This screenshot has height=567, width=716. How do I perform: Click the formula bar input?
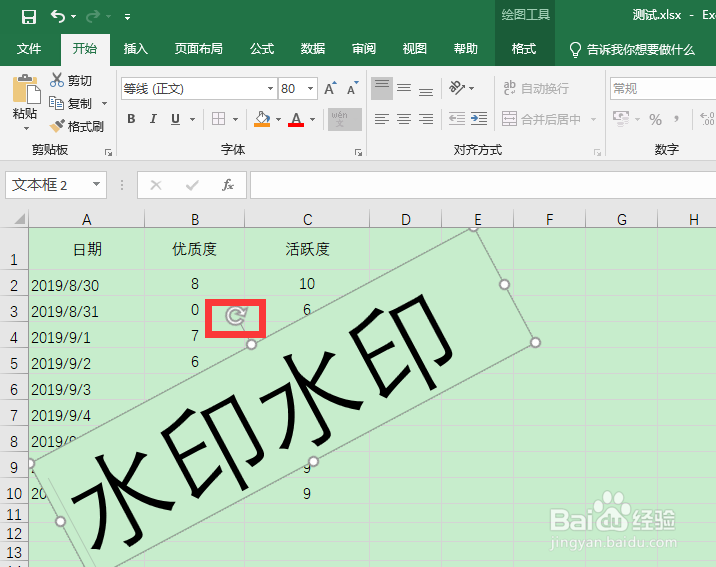(483, 185)
